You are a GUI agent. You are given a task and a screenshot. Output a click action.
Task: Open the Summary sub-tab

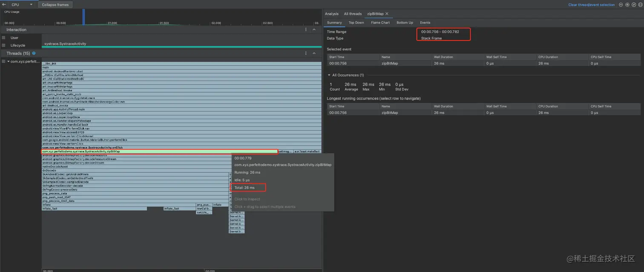(x=334, y=23)
